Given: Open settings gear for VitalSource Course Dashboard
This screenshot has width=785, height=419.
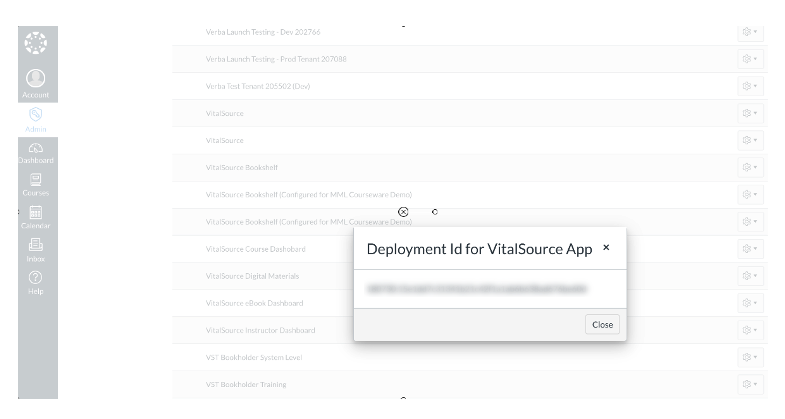Looking at the screenshot, I should pos(750,248).
